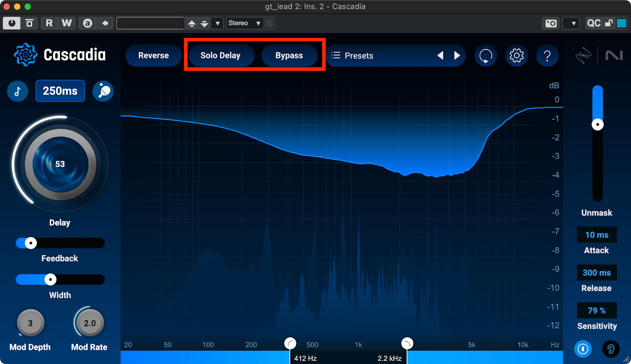Click the Unmask amount slider handle
Viewport: 631px width, 364px height.
[598, 125]
